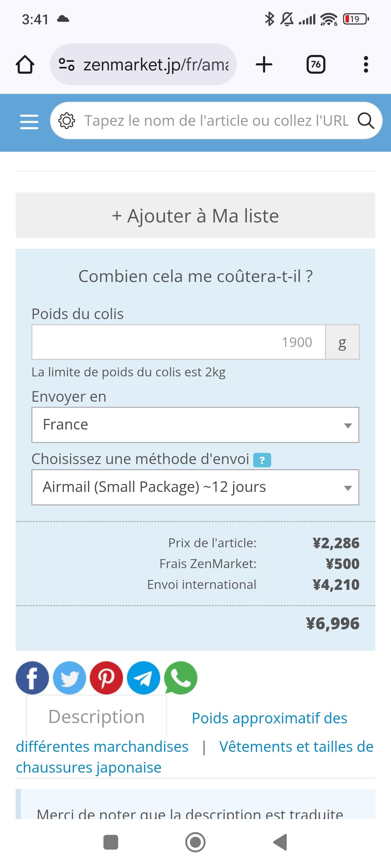Expand the France destination country dropdown

point(195,425)
